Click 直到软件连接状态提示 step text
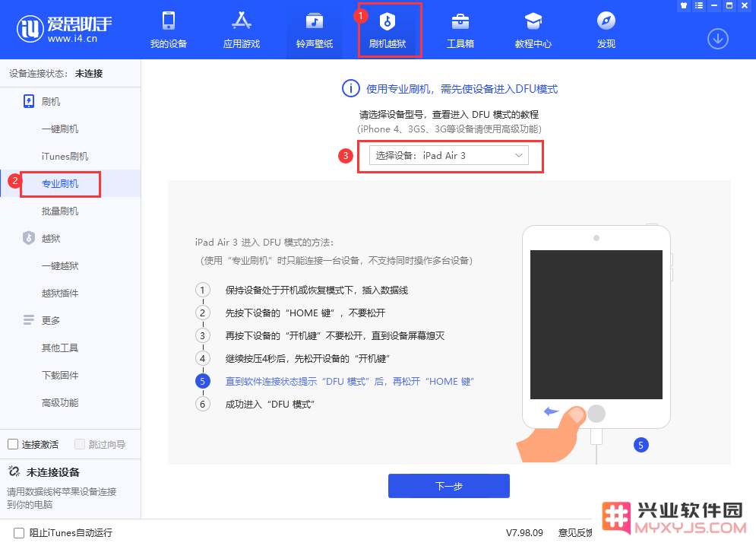 350,382
